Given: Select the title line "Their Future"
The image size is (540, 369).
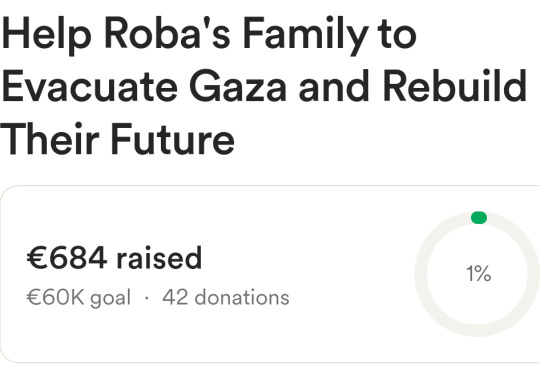Looking at the screenshot, I should pyautogui.click(x=117, y=139).
